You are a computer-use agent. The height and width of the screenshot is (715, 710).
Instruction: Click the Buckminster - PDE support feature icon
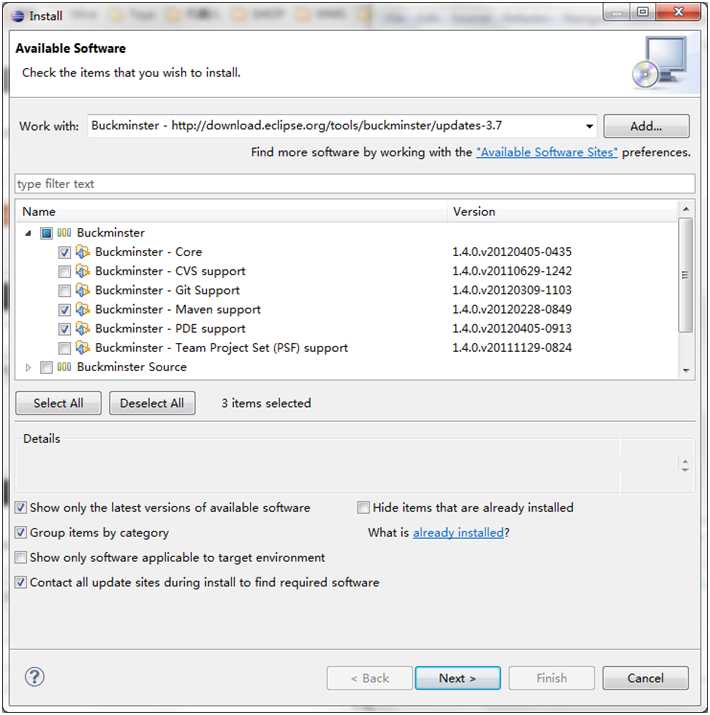83,328
